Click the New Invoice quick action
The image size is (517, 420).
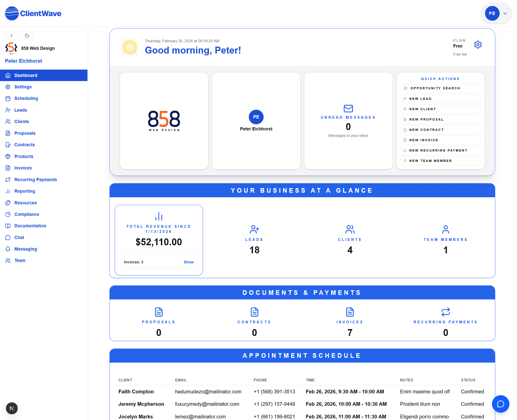440,140
